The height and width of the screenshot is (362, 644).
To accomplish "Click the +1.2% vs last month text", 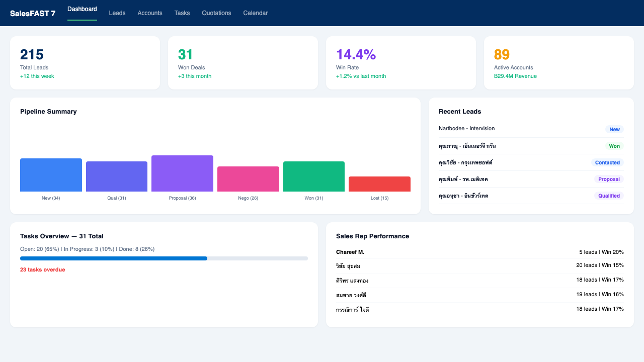I will tap(361, 76).
